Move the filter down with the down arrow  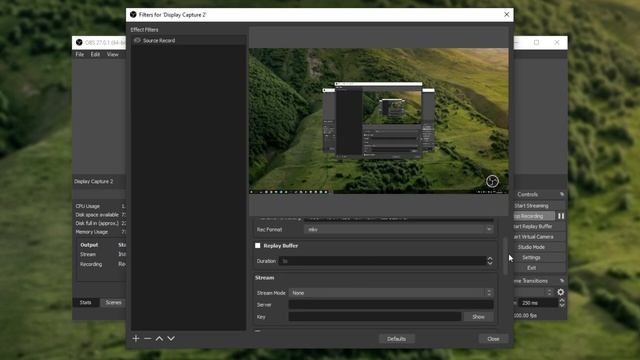(x=171, y=338)
